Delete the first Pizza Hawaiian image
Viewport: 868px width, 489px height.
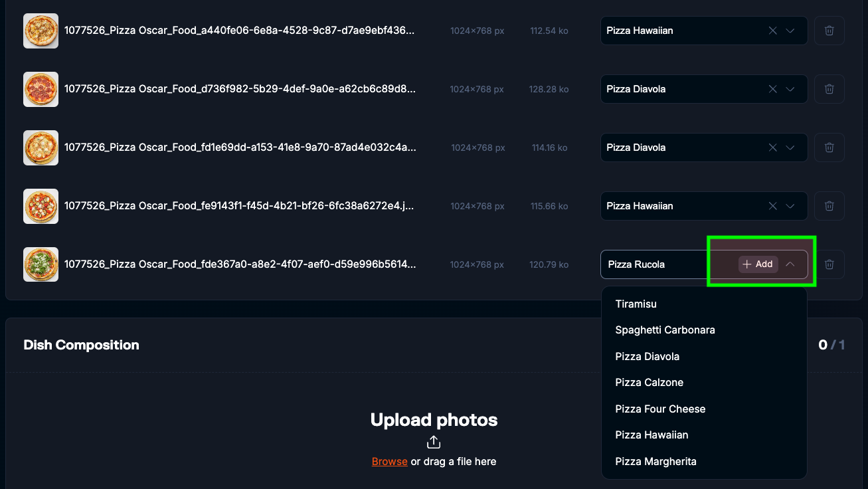pos(829,31)
